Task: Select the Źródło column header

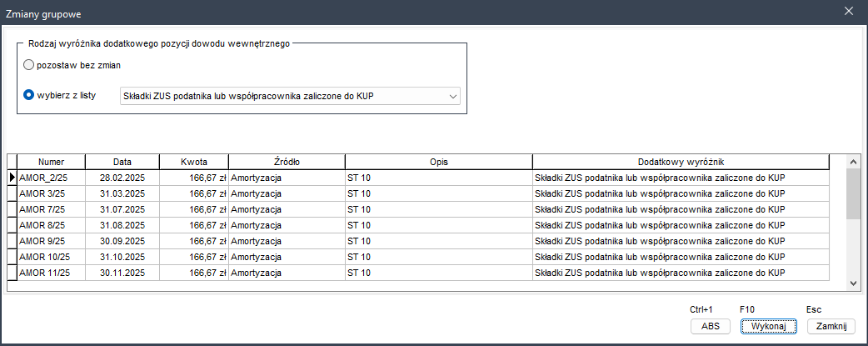Action: click(x=287, y=162)
